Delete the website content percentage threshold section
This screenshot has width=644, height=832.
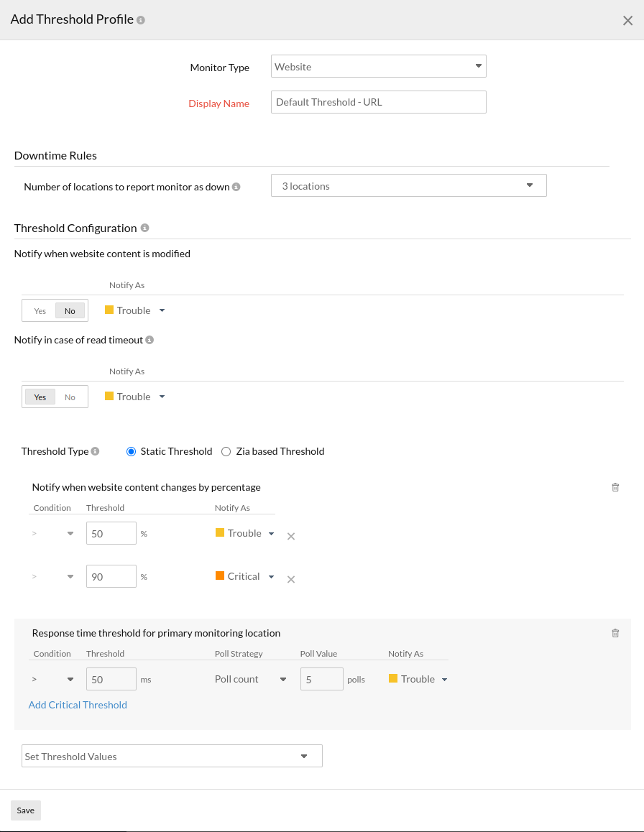tap(615, 487)
